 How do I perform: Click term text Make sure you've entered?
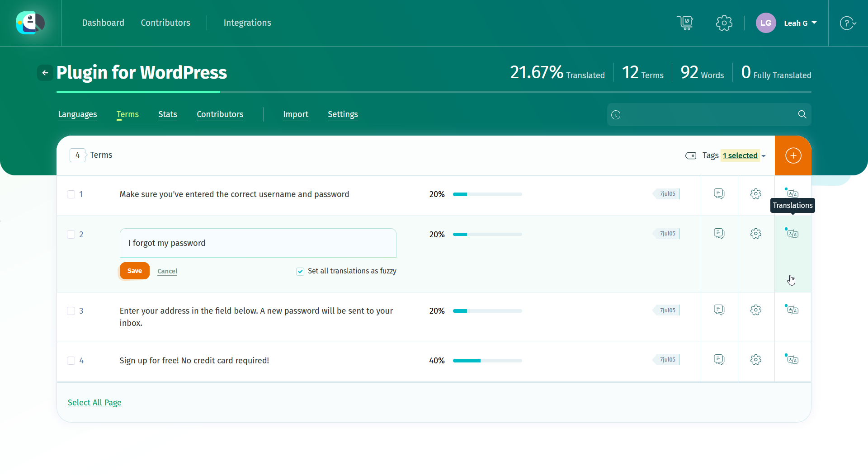click(x=234, y=194)
